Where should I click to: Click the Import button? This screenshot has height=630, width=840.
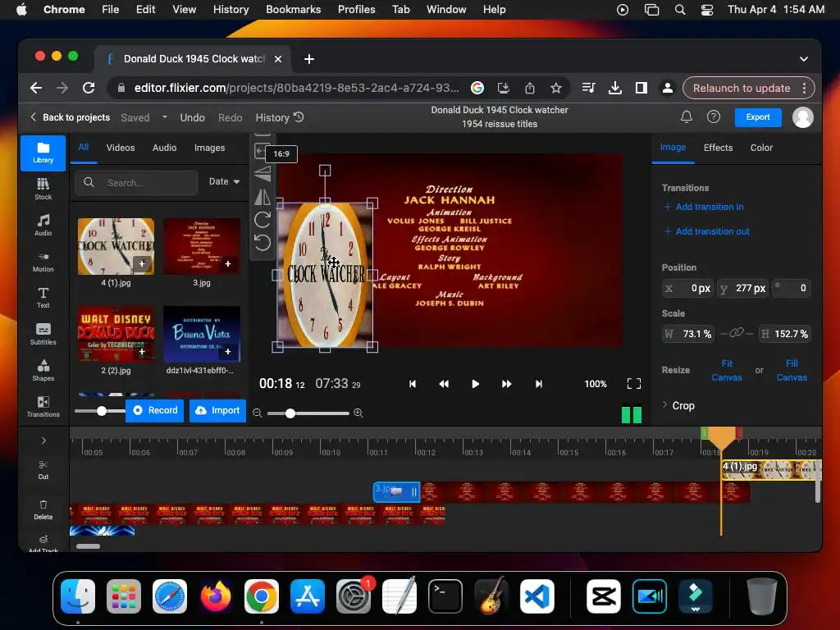point(217,410)
